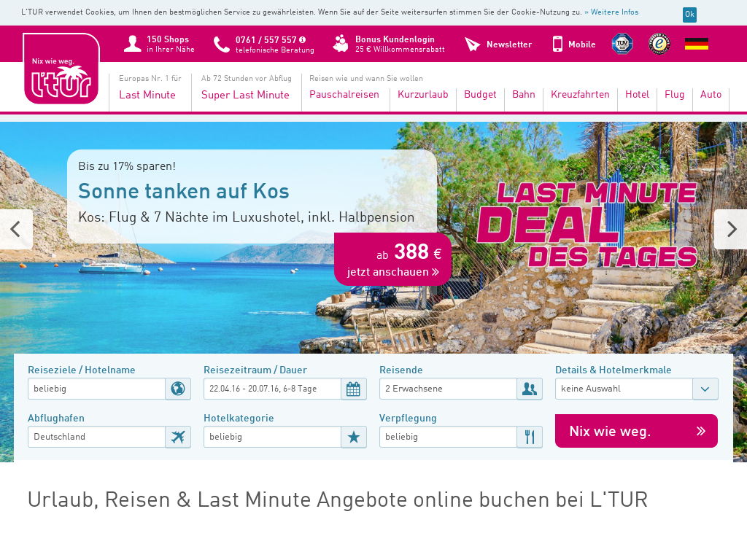Click the Reiseziele / Hotelname input field
Screen dimensions: 747x560
tap(97, 389)
